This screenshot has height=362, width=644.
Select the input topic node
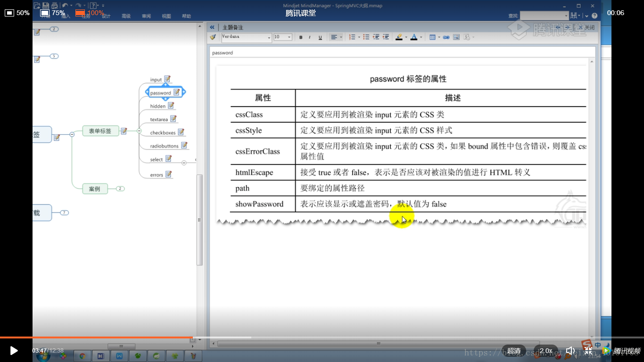(x=156, y=80)
